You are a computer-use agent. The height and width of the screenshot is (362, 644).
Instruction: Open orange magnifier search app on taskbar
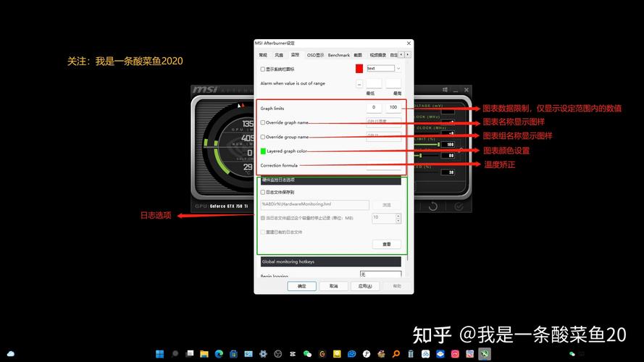click(x=396, y=354)
